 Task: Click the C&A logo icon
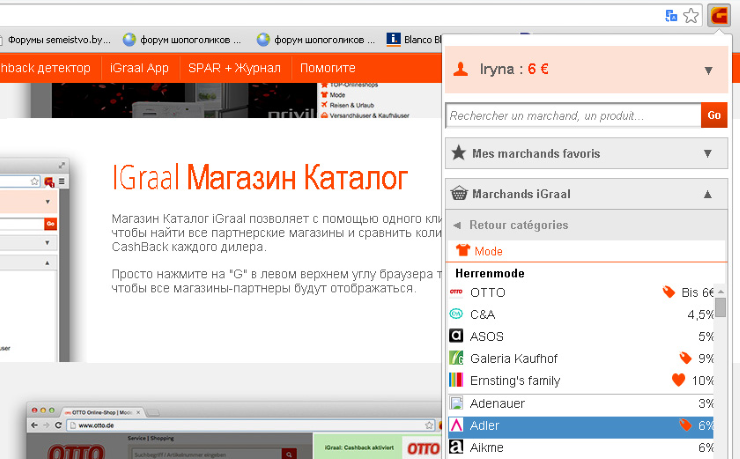(x=456, y=314)
